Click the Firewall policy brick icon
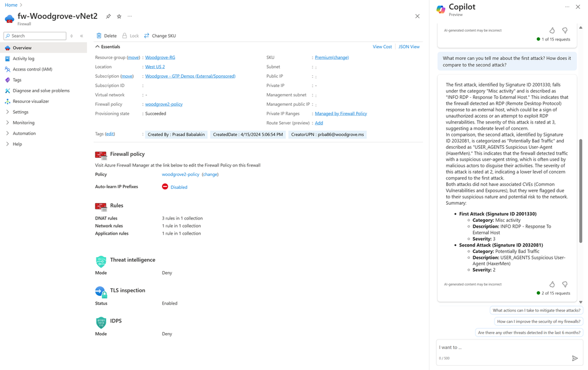Viewport: 588px width, 370px height. (101, 155)
